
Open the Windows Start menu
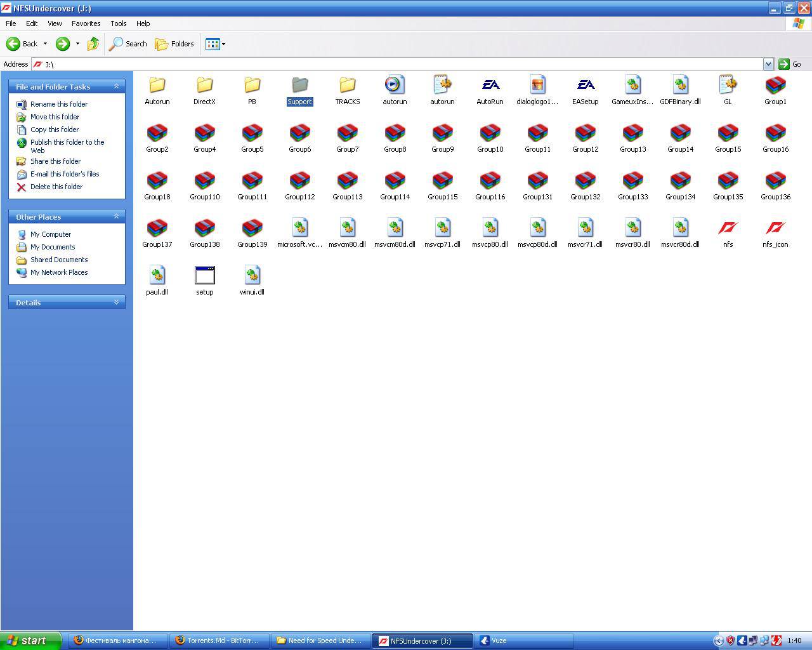click(30, 640)
